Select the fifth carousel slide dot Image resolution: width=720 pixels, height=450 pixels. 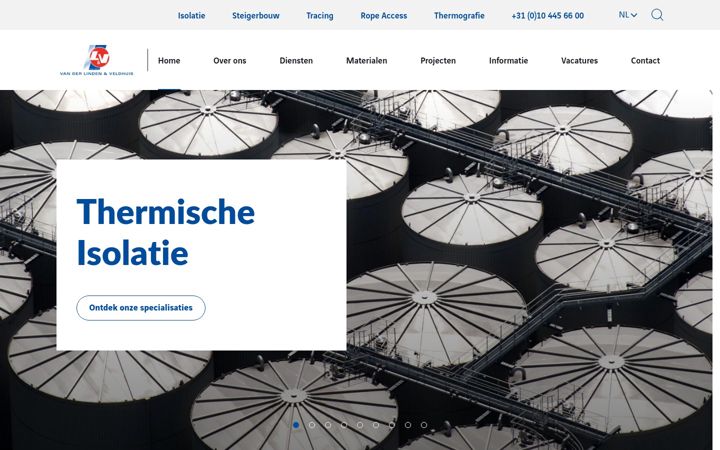360,425
